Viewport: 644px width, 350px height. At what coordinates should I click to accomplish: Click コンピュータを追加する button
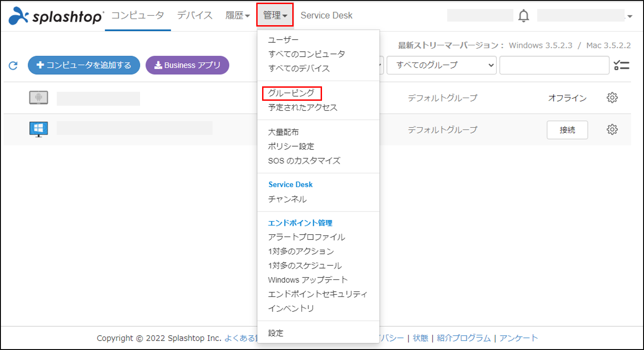tap(84, 65)
